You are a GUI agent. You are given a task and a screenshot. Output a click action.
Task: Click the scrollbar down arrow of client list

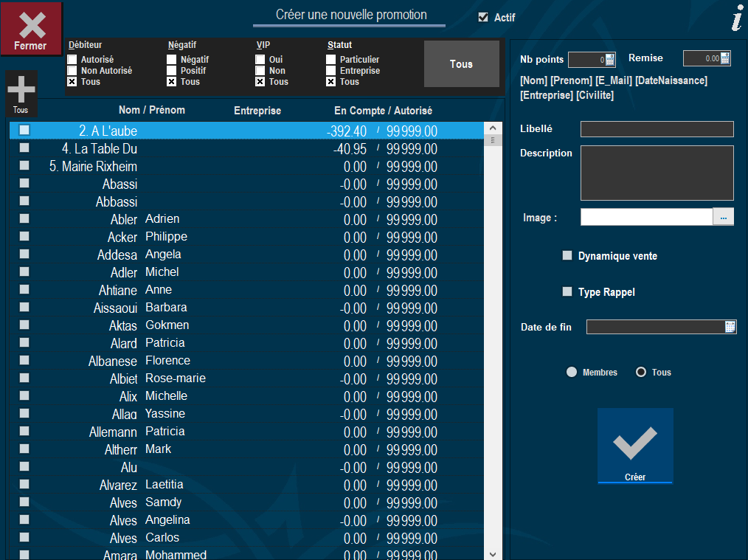pyautogui.click(x=493, y=554)
